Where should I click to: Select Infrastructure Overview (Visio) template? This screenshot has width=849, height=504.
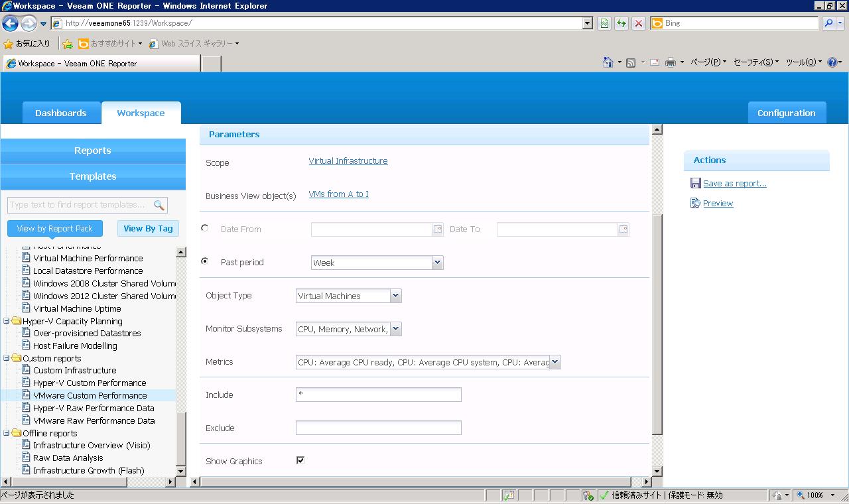(92, 445)
